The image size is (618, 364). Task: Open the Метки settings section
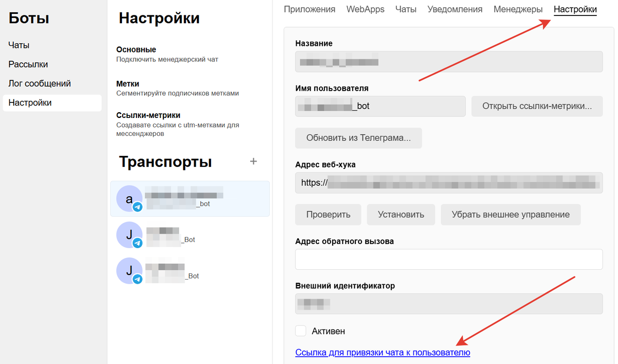pos(178,88)
